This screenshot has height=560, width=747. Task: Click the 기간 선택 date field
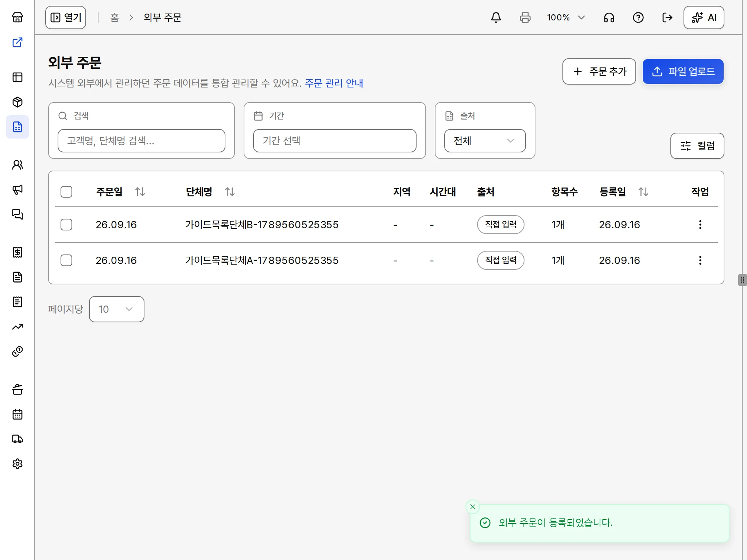click(335, 141)
